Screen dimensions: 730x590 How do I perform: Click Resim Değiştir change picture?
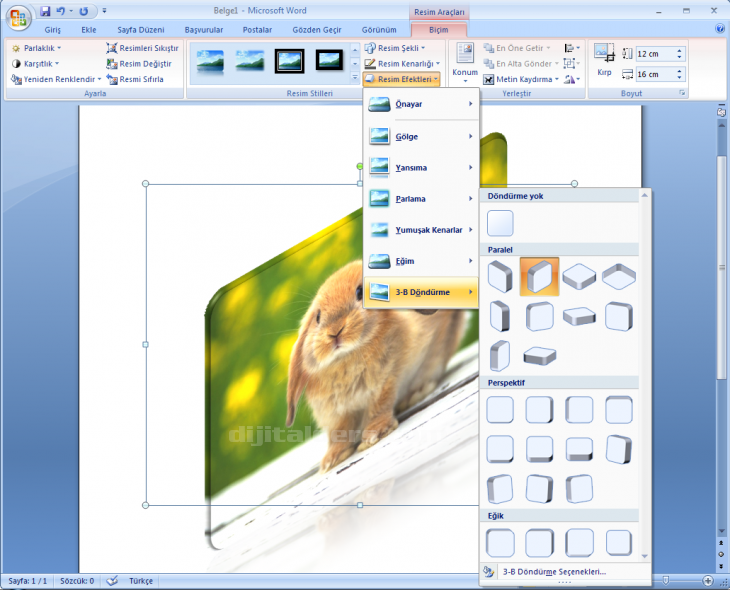139,64
